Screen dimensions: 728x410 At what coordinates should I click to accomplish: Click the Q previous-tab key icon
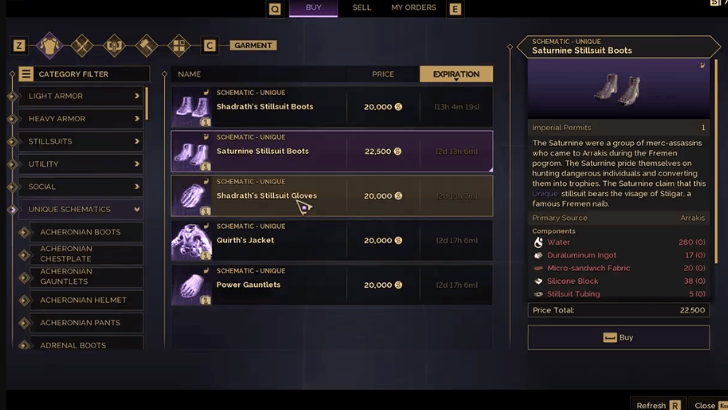click(x=275, y=9)
